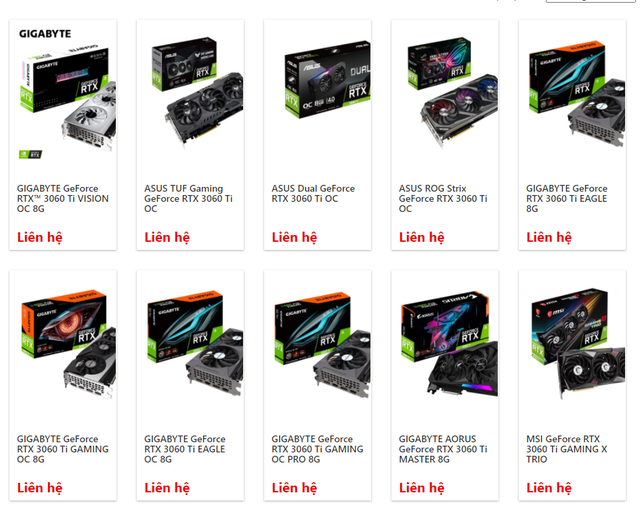
Task: Open the GIGABYTE AORUS RTX 3060 Ti MASTER image
Action: [x=449, y=343]
